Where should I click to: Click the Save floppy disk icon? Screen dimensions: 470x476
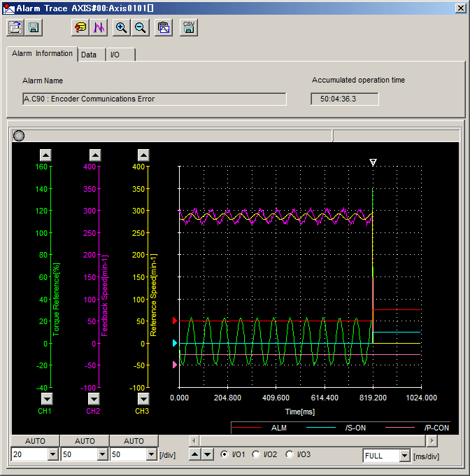[34, 27]
